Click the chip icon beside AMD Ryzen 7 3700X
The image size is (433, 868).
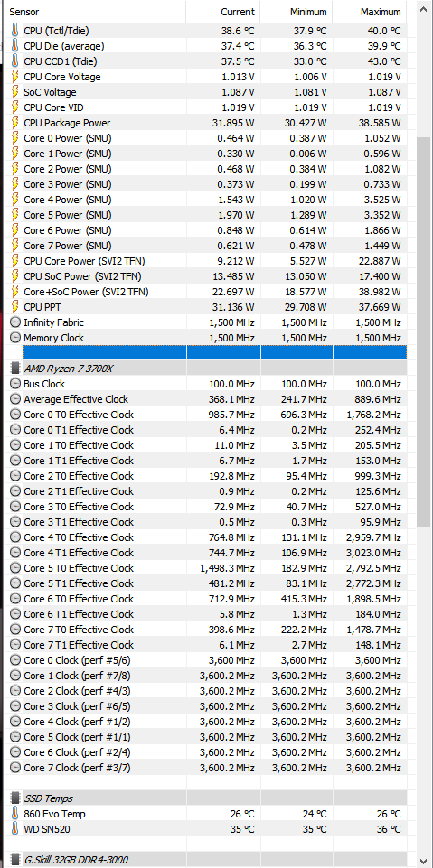coord(15,369)
